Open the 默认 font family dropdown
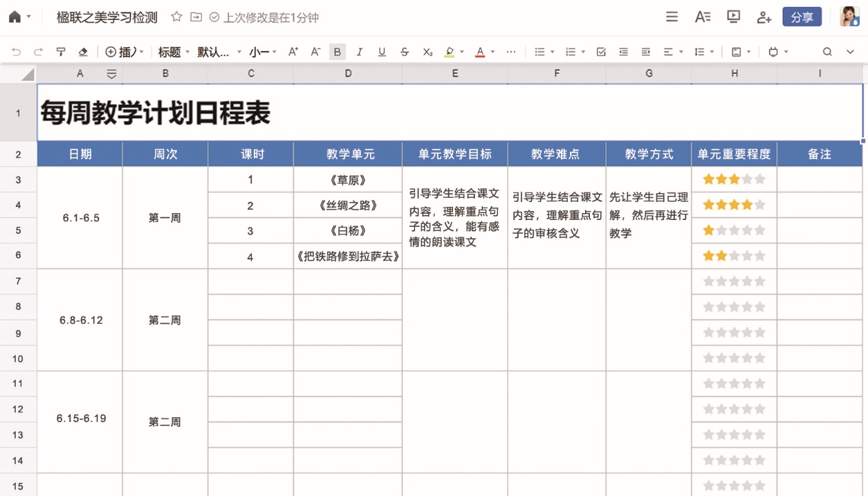868x496 pixels. (219, 52)
